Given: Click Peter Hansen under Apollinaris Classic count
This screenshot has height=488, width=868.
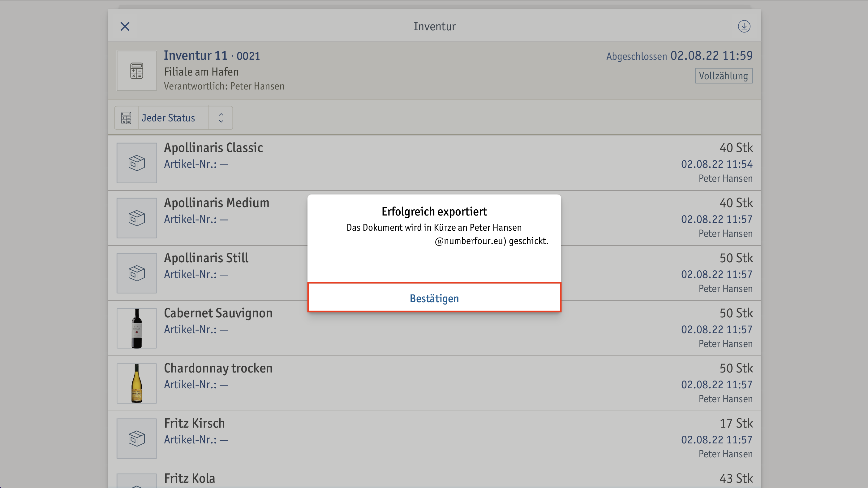Looking at the screenshot, I should click(x=725, y=178).
